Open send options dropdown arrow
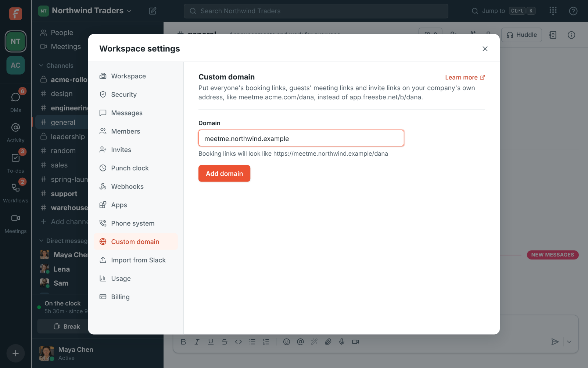 pyautogui.click(x=569, y=342)
